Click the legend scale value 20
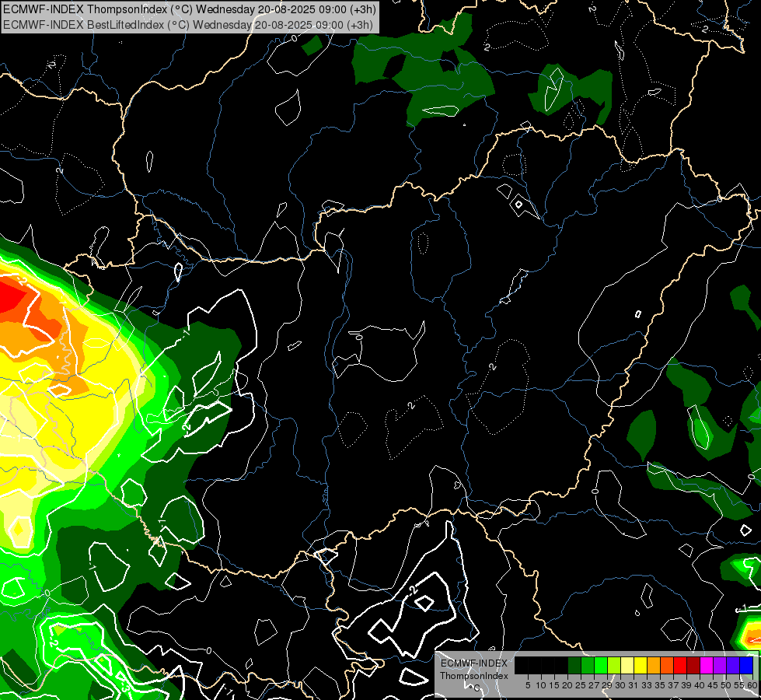Viewport: 761px width, 700px height. (567, 685)
